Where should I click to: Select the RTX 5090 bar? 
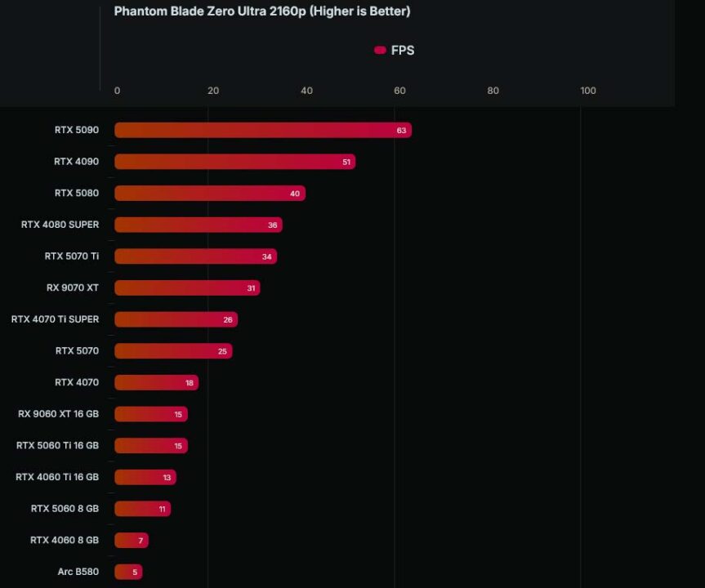point(263,130)
